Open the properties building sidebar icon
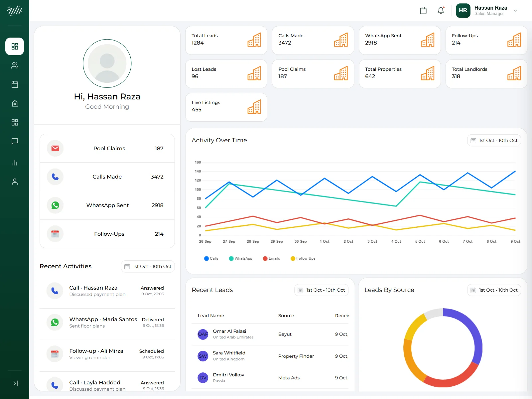 tap(15, 103)
